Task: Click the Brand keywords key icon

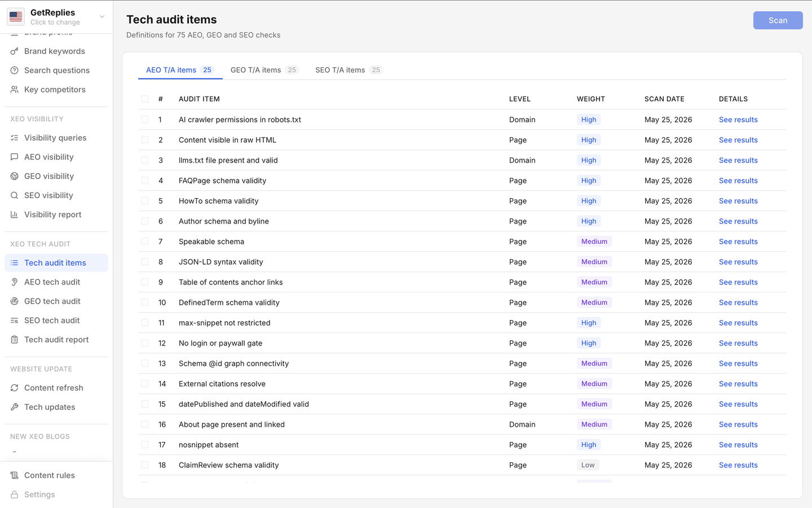Action: pyautogui.click(x=15, y=51)
